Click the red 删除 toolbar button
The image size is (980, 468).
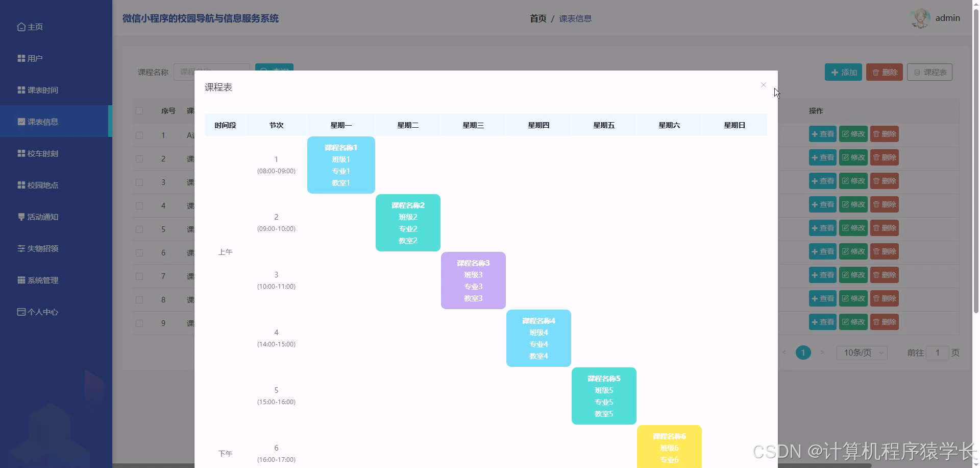click(885, 72)
